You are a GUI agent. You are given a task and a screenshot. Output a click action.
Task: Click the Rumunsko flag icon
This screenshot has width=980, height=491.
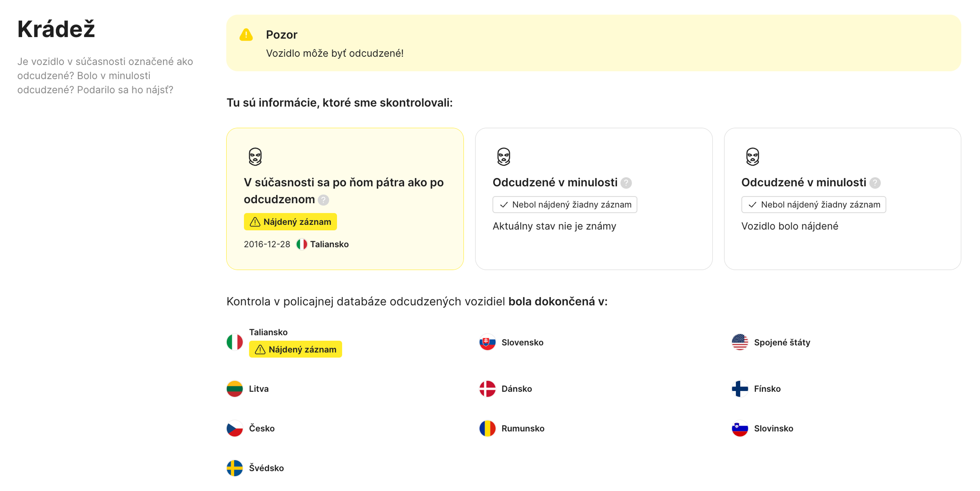click(487, 428)
